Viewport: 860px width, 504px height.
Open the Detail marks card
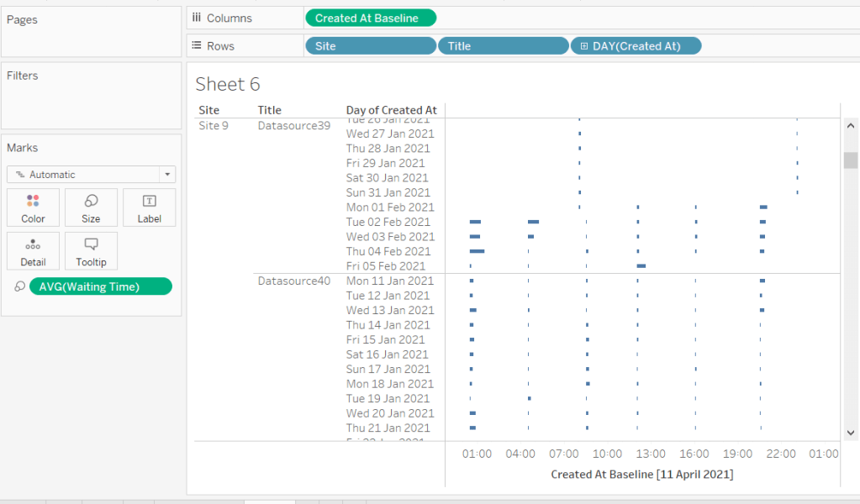click(33, 251)
